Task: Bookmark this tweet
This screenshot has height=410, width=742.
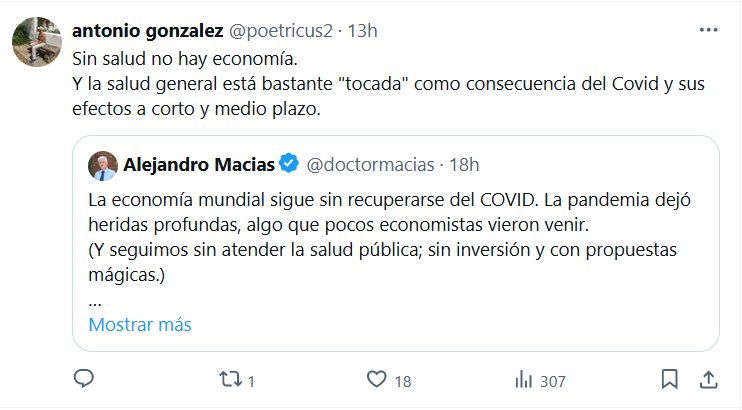Action: click(x=670, y=380)
